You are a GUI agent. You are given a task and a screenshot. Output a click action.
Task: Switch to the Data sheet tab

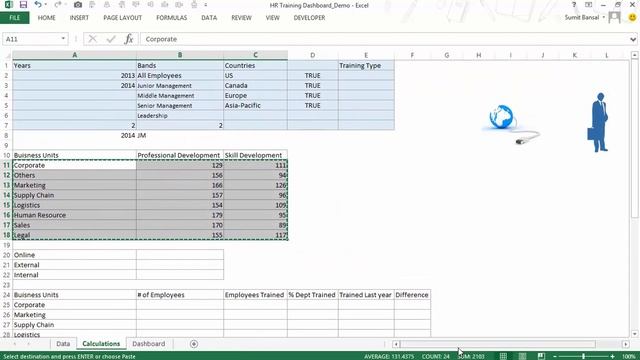pyautogui.click(x=63, y=344)
